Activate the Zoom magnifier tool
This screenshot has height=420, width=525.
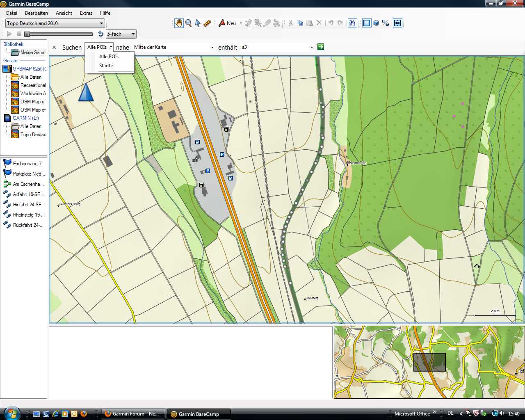coord(188,23)
